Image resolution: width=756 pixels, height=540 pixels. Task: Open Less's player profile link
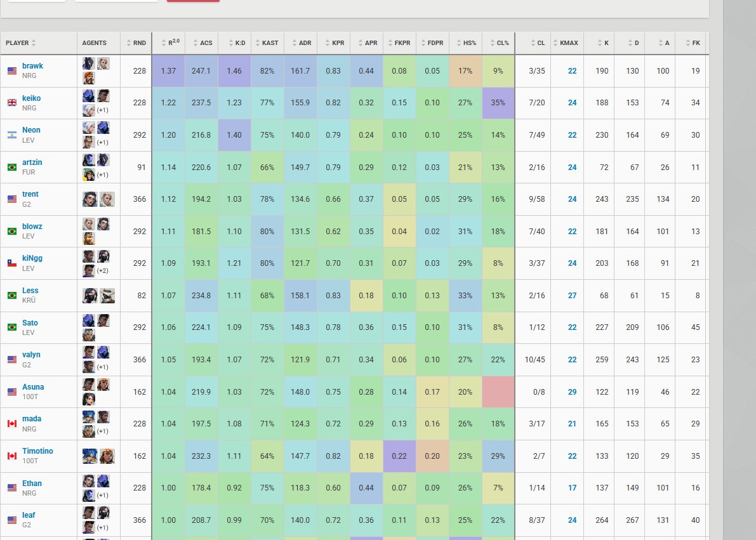pyautogui.click(x=30, y=290)
